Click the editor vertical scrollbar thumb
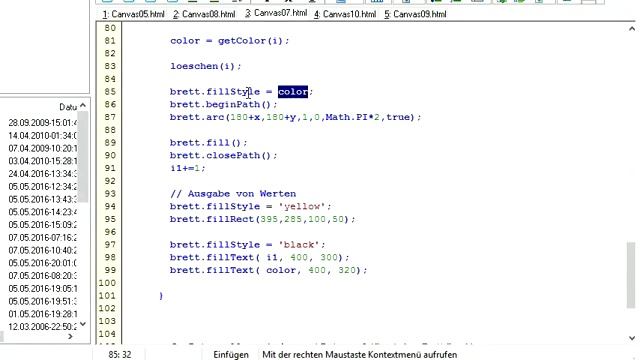This screenshot has width=640, height=360. pyautogui.click(x=631, y=275)
